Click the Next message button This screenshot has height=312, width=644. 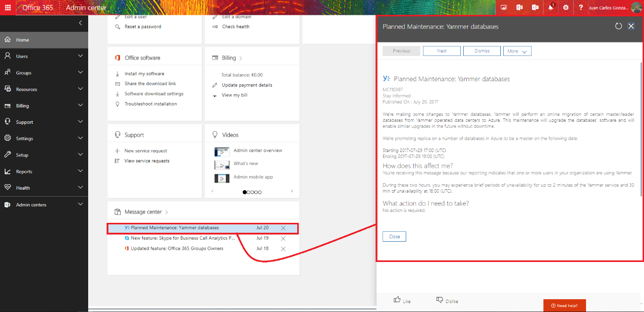coord(441,51)
